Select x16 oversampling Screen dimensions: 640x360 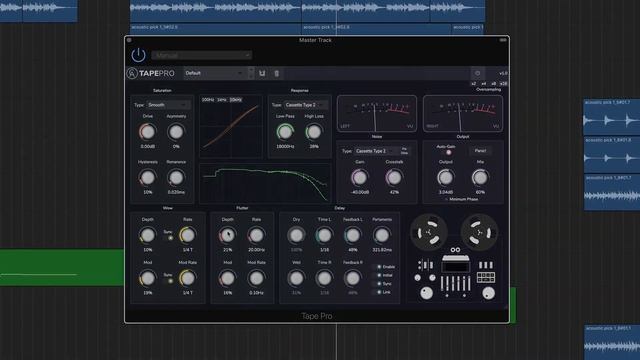(503, 84)
